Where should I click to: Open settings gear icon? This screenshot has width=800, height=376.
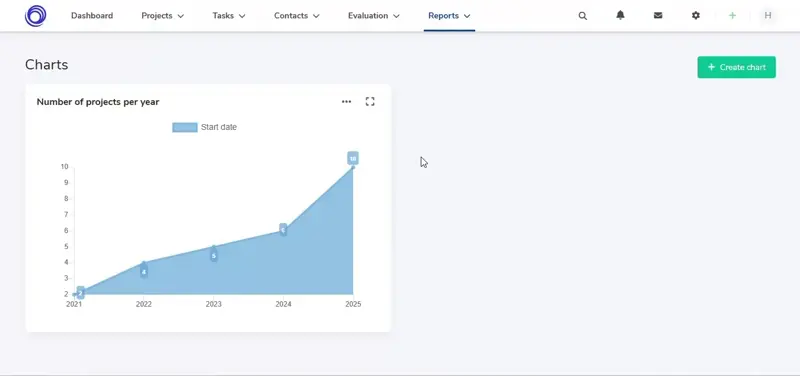pos(696,16)
